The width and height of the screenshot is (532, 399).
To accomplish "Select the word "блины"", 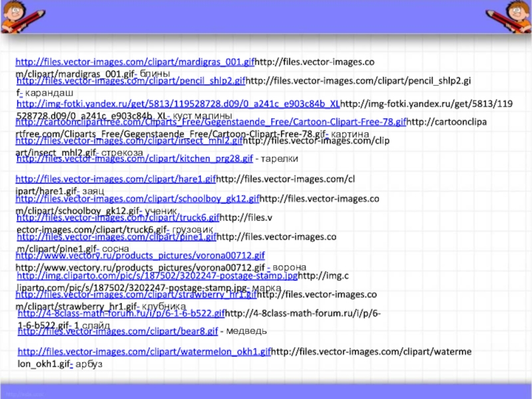I will click(155, 73).
